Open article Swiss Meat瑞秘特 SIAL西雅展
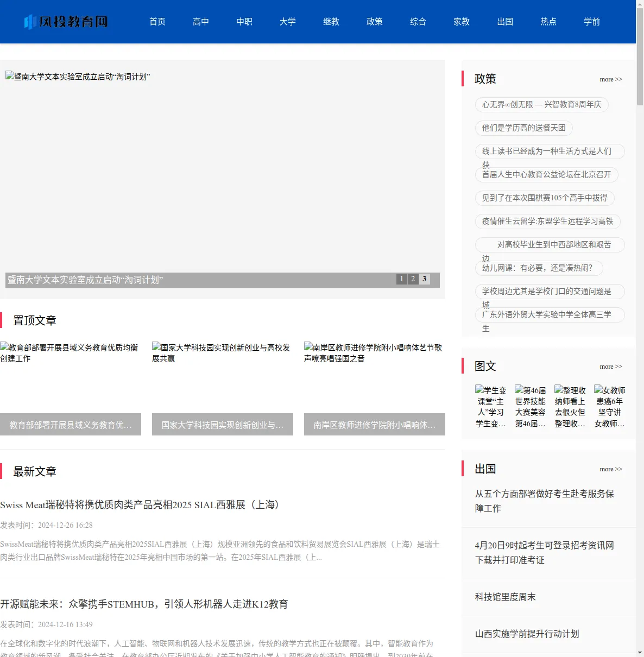 click(x=141, y=505)
